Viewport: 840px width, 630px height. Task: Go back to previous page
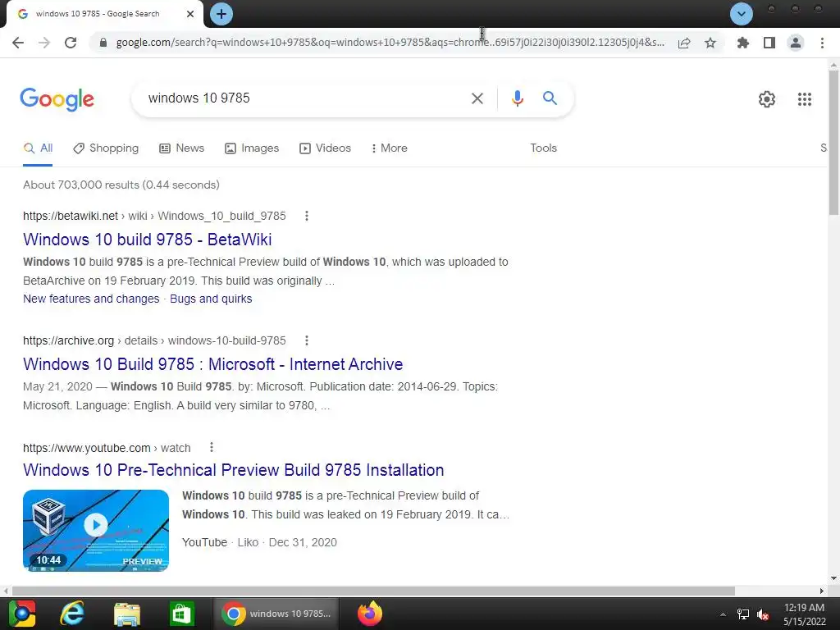coord(18,43)
